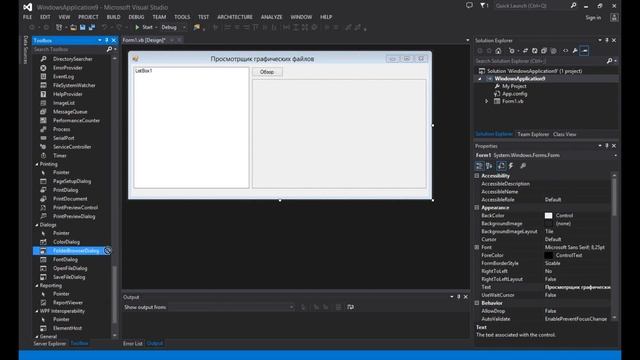This screenshot has height=360, width=640.
Task: Click the Home icon in Solution Explorer
Action: 498,51
